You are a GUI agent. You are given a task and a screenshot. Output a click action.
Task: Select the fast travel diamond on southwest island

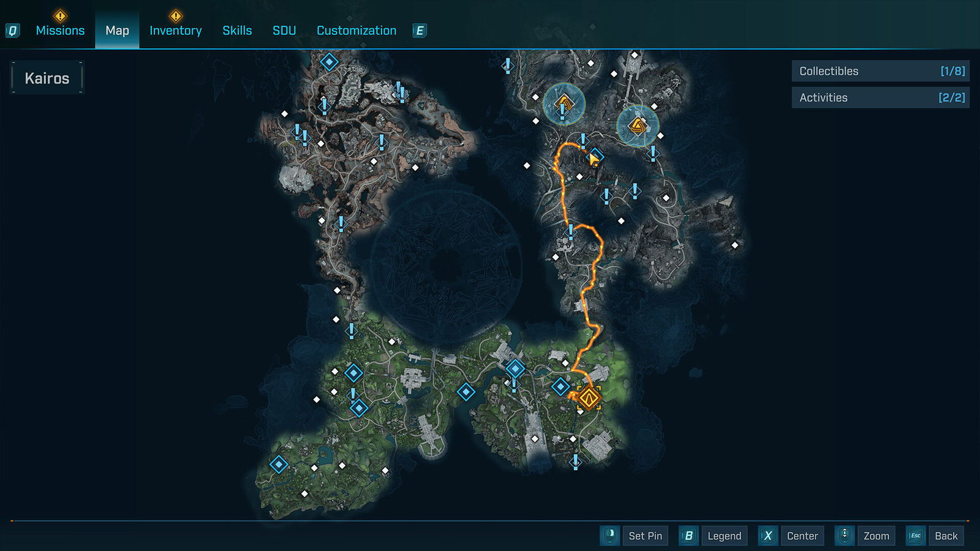(279, 465)
